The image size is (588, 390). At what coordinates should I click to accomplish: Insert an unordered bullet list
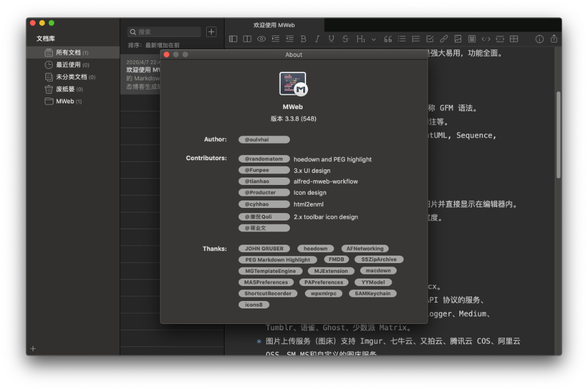[401, 39]
